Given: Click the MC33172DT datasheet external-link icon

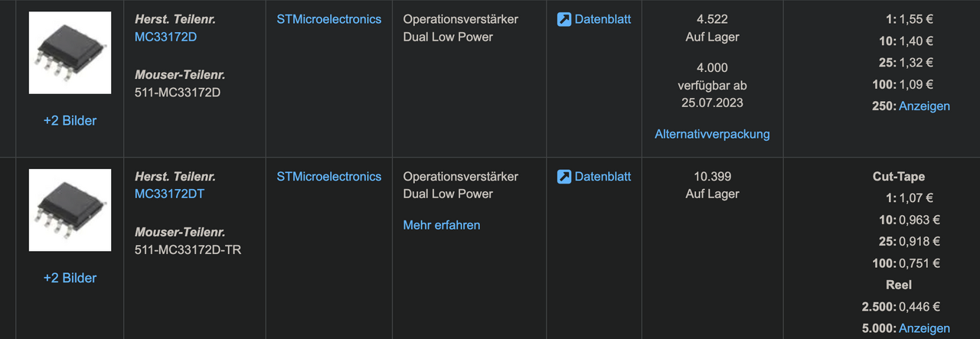Looking at the screenshot, I should point(564,177).
